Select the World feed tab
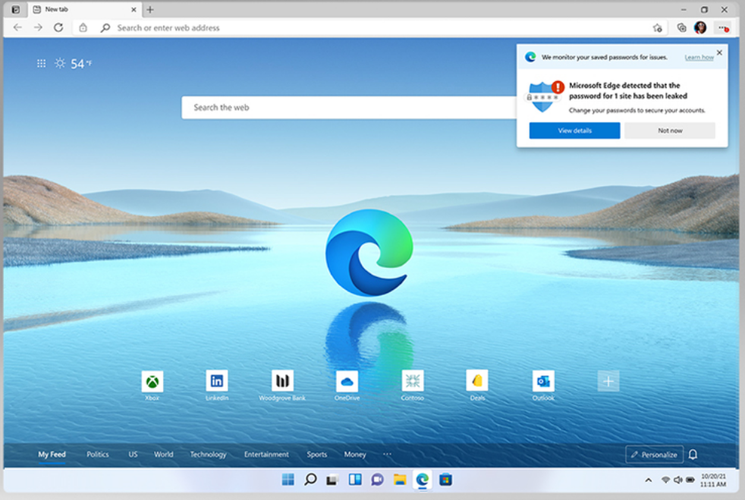The image size is (745, 500). 163,454
